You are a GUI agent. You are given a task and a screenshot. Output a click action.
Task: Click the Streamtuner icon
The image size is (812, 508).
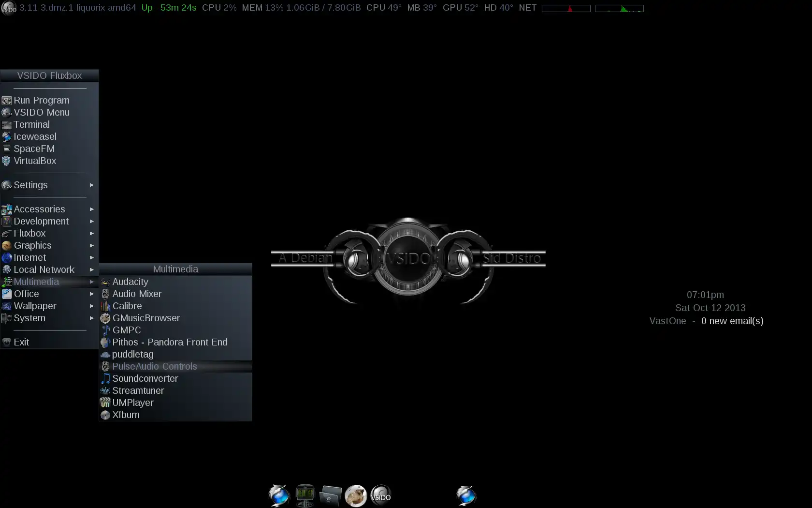105,391
